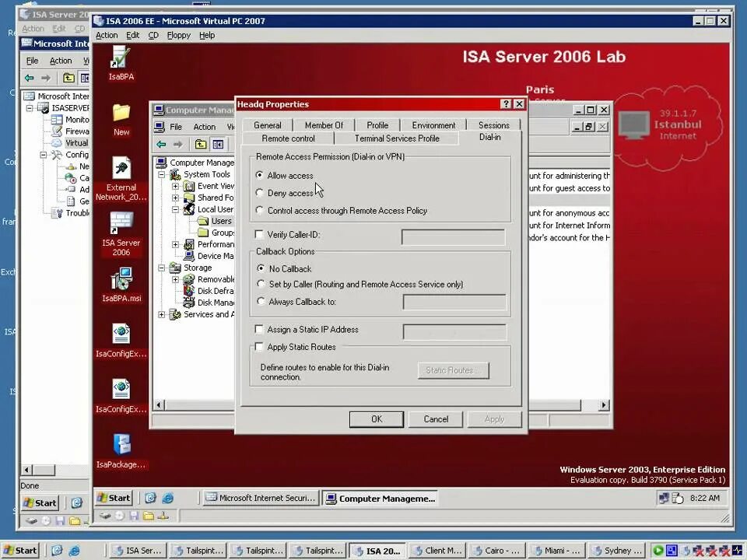Image resolution: width=747 pixels, height=560 pixels.
Task: Toggle console tree icon in Computer Management toolbar
Action: tap(218, 145)
